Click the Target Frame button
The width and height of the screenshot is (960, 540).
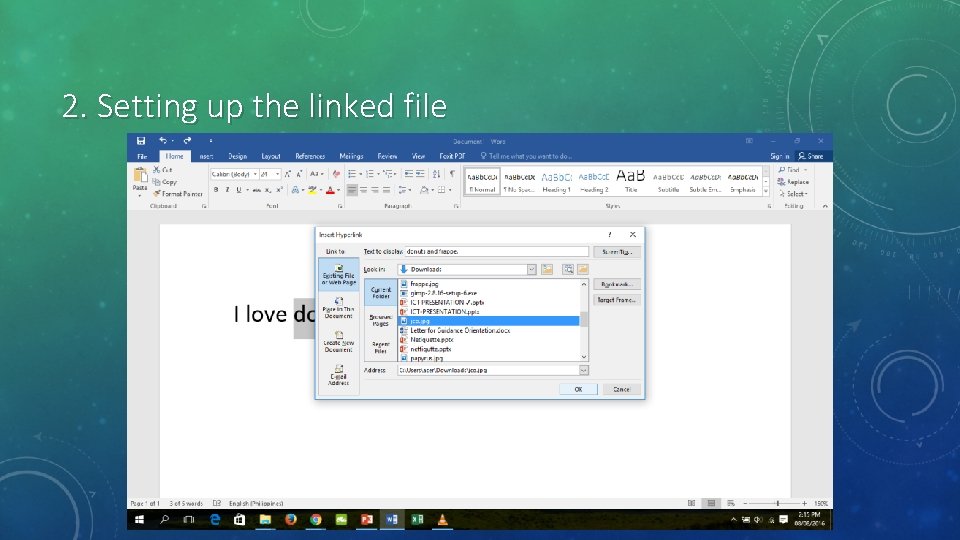tap(617, 300)
